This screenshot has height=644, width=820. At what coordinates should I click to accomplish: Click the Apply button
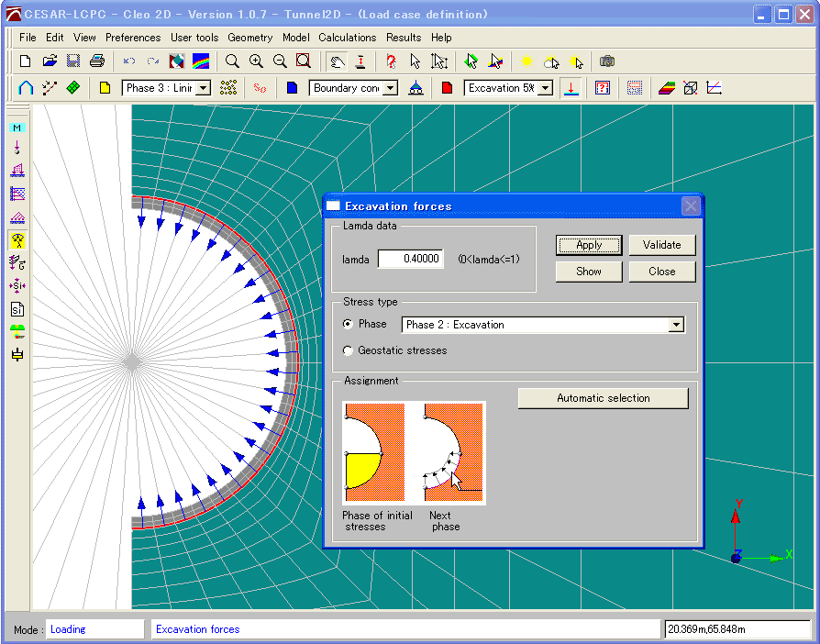tap(589, 245)
